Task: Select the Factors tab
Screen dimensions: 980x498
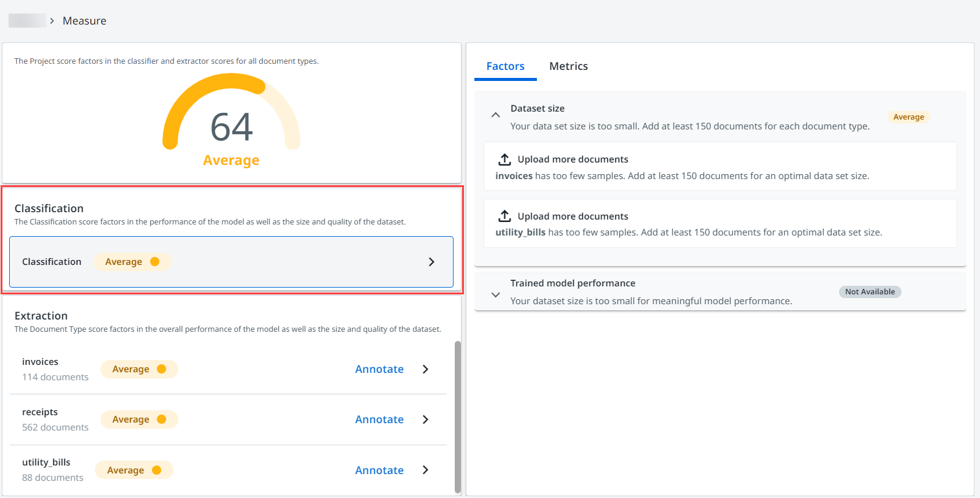Action: pos(505,66)
